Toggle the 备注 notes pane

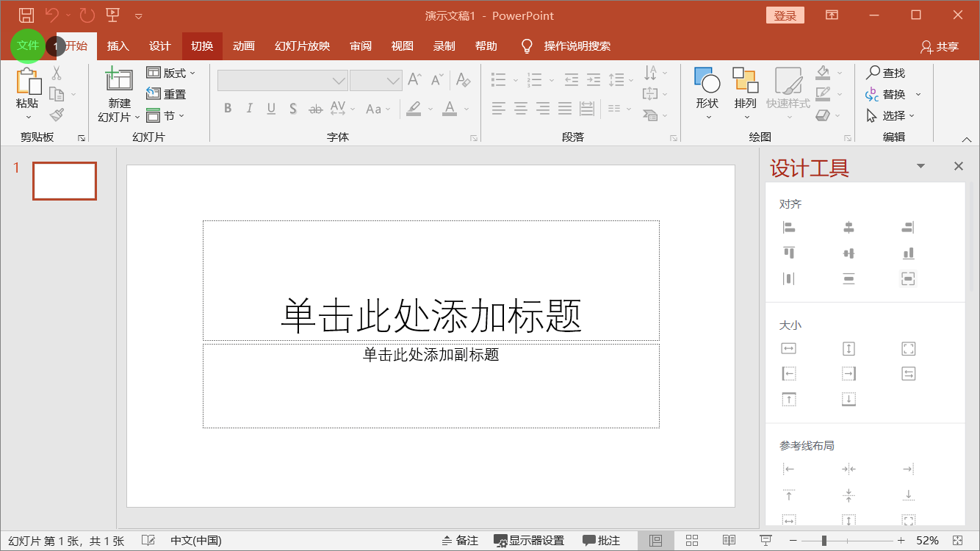point(460,541)
